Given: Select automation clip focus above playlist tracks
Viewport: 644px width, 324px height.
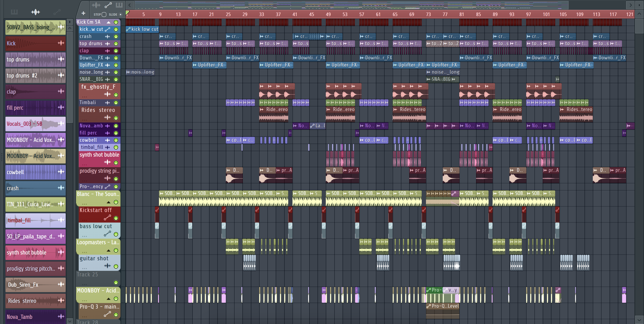Looking at the screenshot, I should 108,5.
